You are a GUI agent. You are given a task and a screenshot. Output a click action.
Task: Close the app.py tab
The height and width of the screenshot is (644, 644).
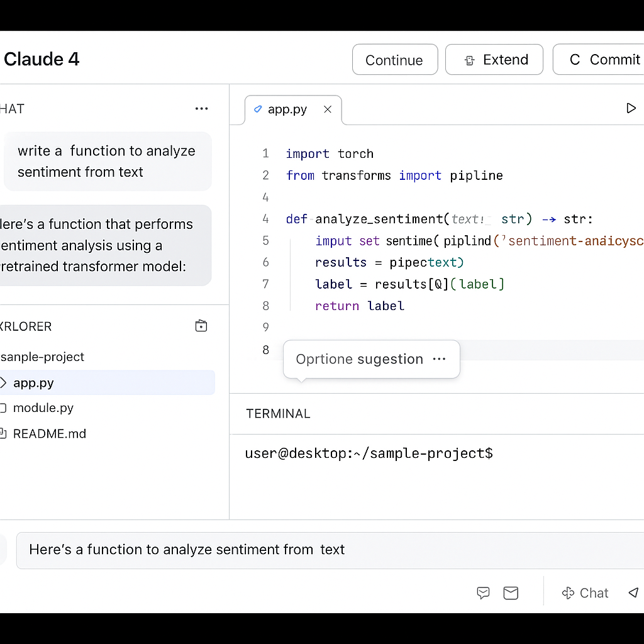327,109
